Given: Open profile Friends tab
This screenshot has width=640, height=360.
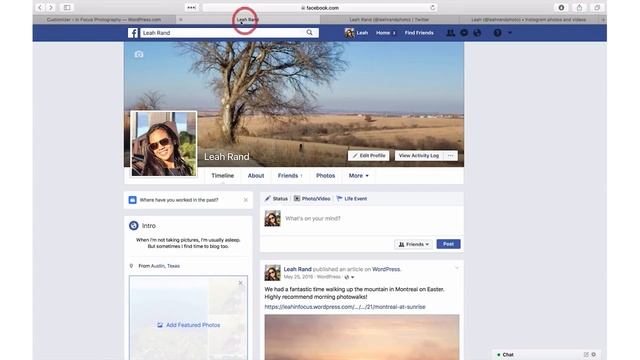Looking at the screenshot, I should [290, 176].
